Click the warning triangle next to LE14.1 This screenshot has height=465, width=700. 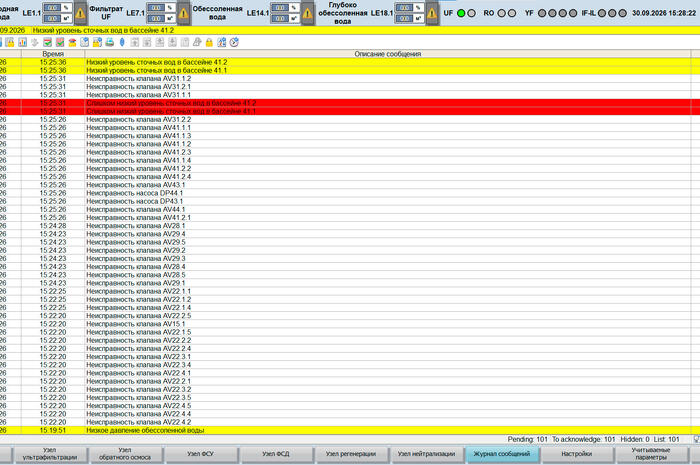(308, 13)
